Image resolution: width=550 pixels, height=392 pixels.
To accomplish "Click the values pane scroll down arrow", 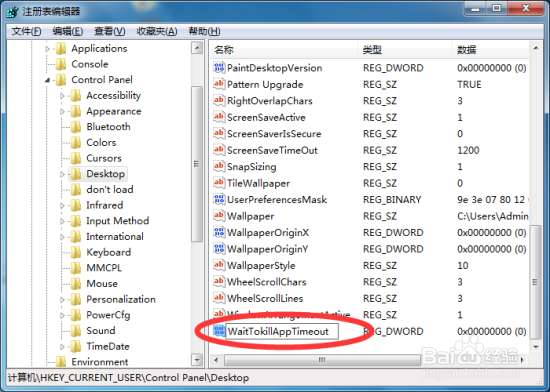I will tap(536, 347).
